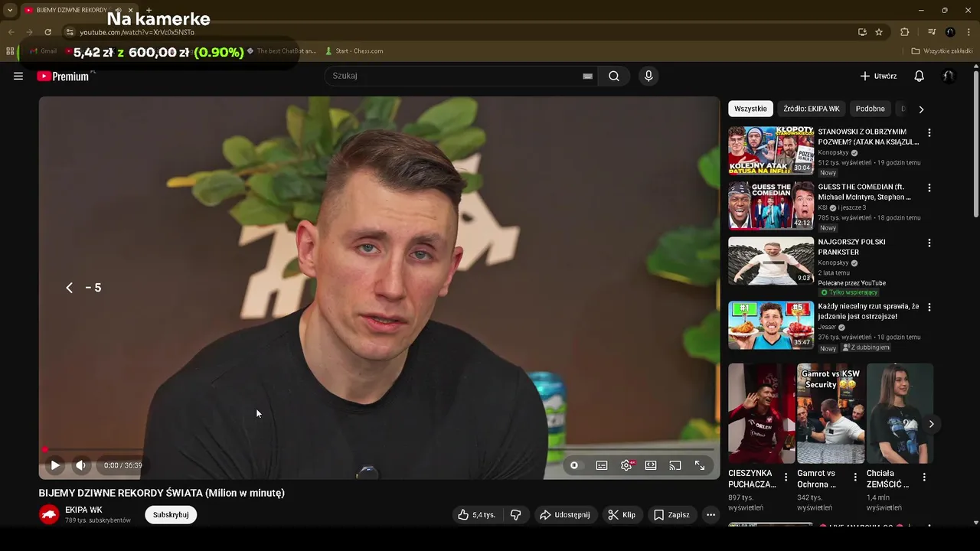Open the EKIPA WK channel avatar

pyautogui.click(x=49, y=515)
